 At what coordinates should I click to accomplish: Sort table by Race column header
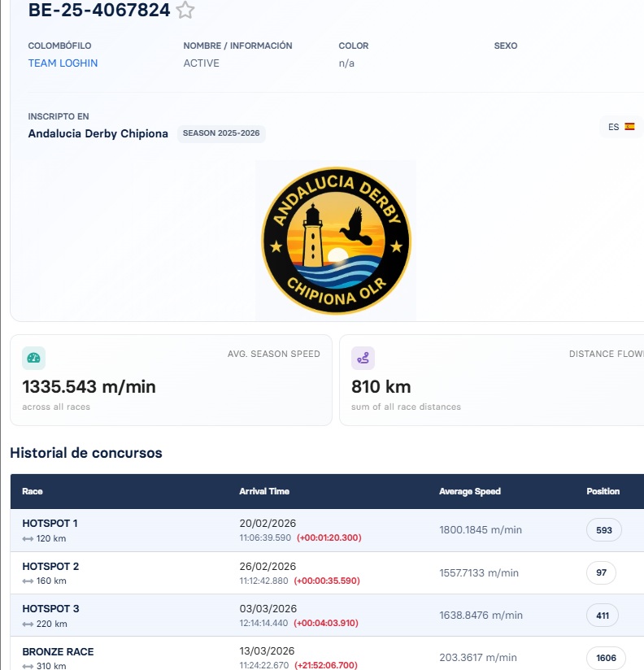coord(33,491)
